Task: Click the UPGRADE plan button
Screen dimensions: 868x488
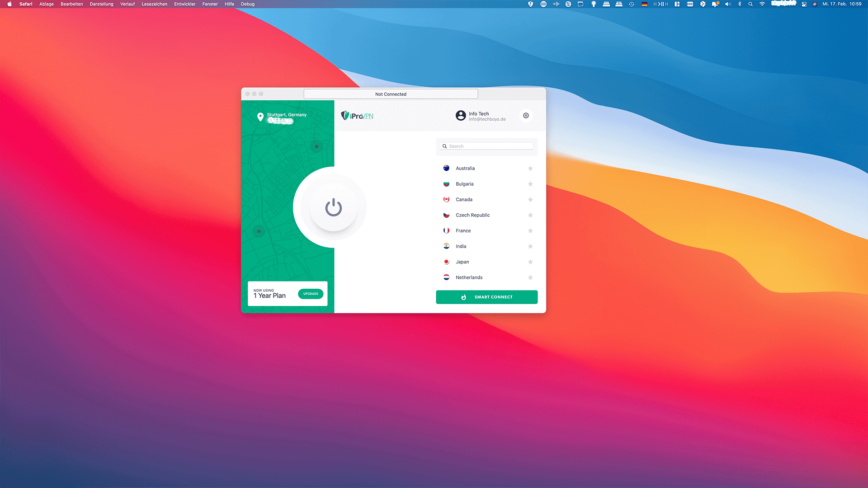Action: pyautogui.click(x=311, y=293)
